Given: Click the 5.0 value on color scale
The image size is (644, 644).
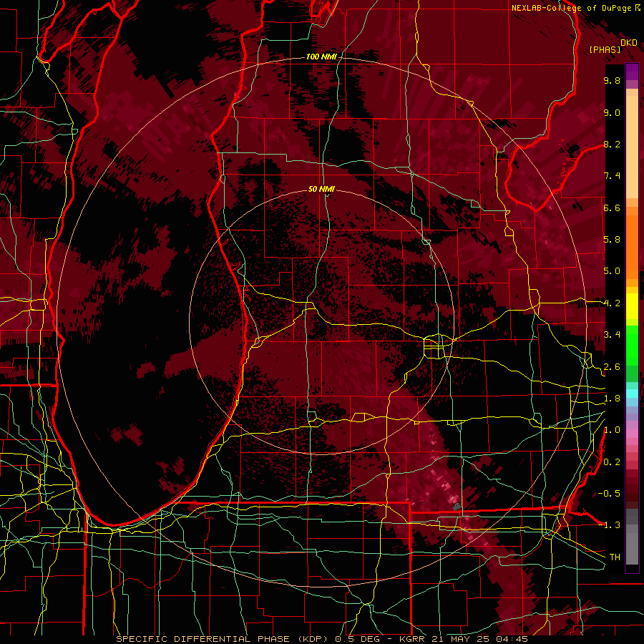Looking at the screenshot, I should (x=612, y=271).
